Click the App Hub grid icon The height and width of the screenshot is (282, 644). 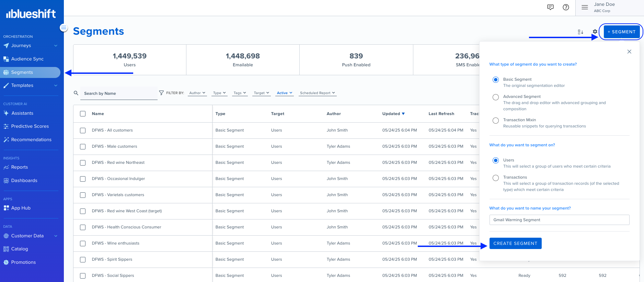[x=6, y=208]
